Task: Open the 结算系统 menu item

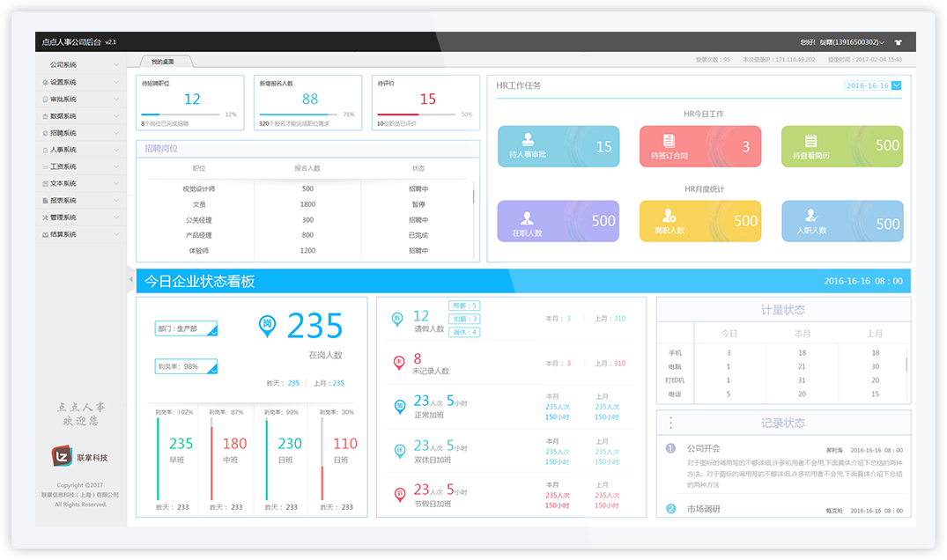Action: (81, 234)
